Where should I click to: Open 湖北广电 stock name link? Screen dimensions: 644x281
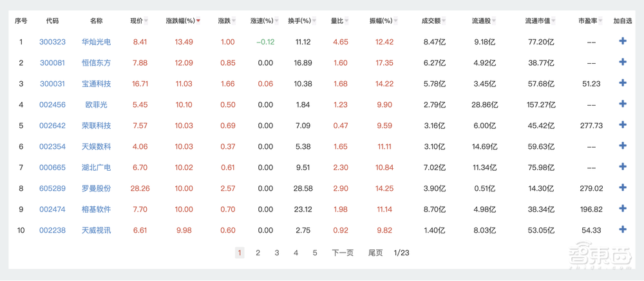(97, 167)
